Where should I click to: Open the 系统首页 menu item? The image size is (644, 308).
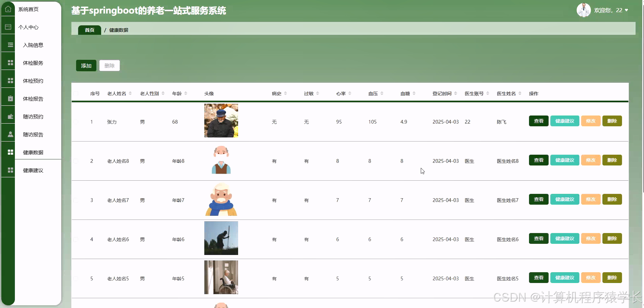coord(28,9)
